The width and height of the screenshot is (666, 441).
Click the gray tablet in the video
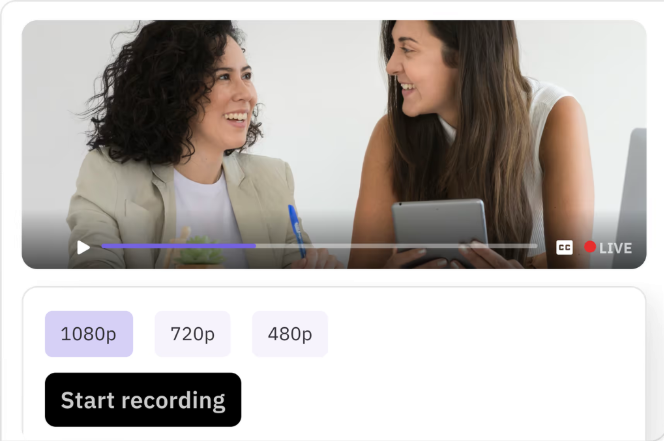pos(440,227)
